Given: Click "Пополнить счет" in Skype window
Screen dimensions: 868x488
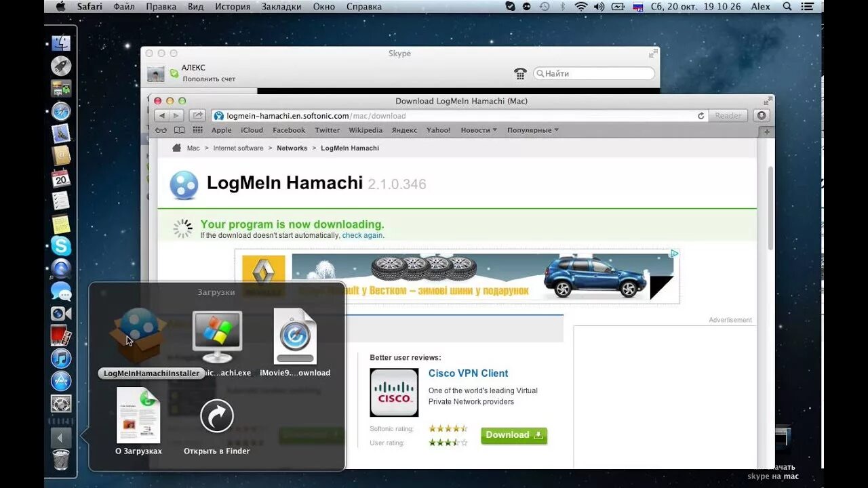Looking at the screenshot, I should click(x=209, y=79).
